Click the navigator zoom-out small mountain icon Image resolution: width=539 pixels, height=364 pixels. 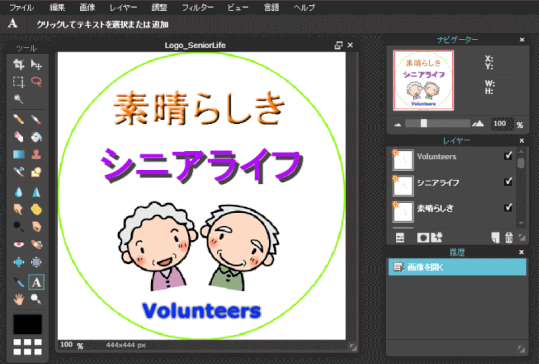pos(397,124)
